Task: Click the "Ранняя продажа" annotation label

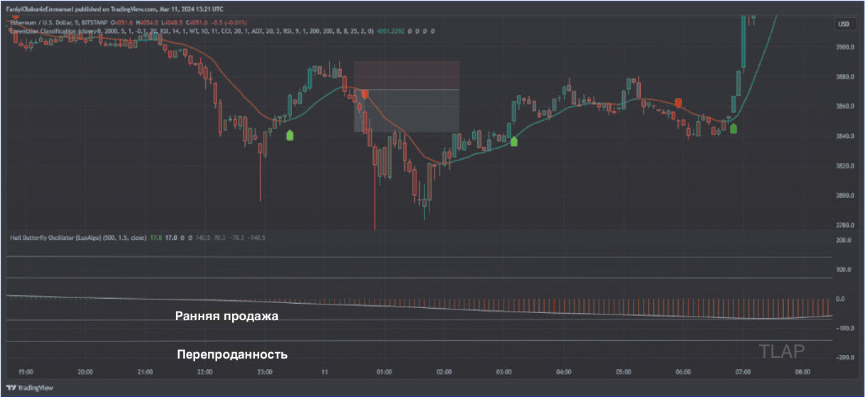Action: [x=226, y=316]
